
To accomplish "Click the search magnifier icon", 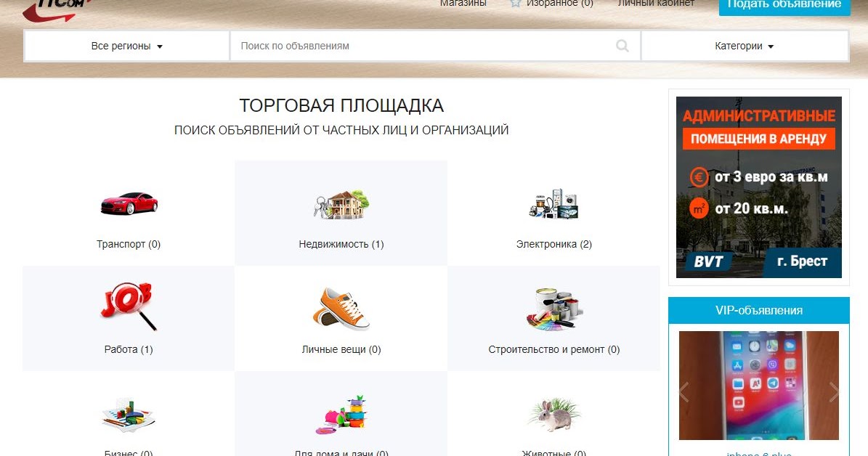I will click(622, 46).
